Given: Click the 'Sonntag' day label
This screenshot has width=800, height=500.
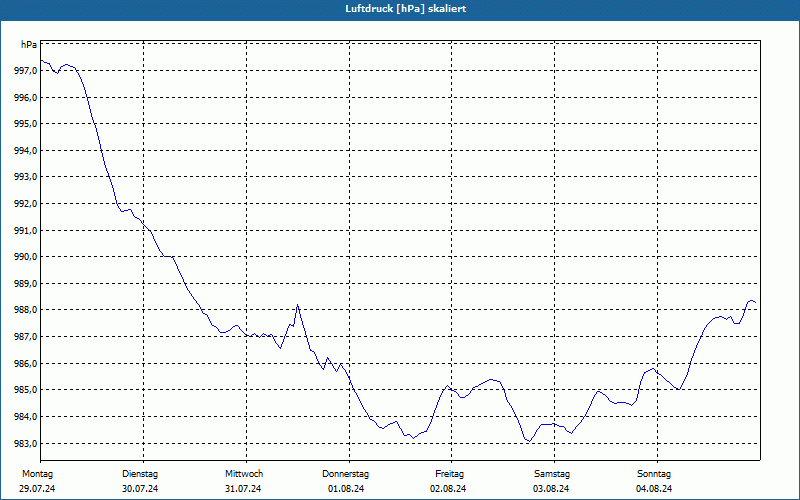Looking at the screenshot, I should 654,474.
